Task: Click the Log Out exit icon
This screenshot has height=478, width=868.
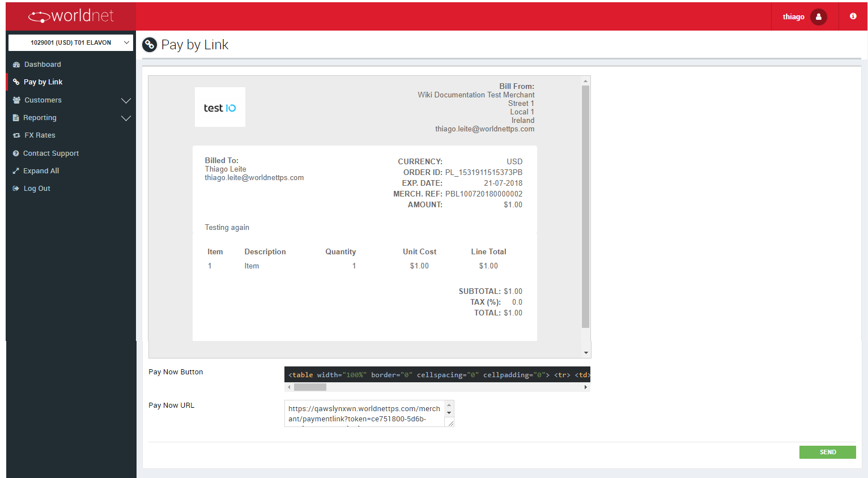Action: tap(16, 189)
